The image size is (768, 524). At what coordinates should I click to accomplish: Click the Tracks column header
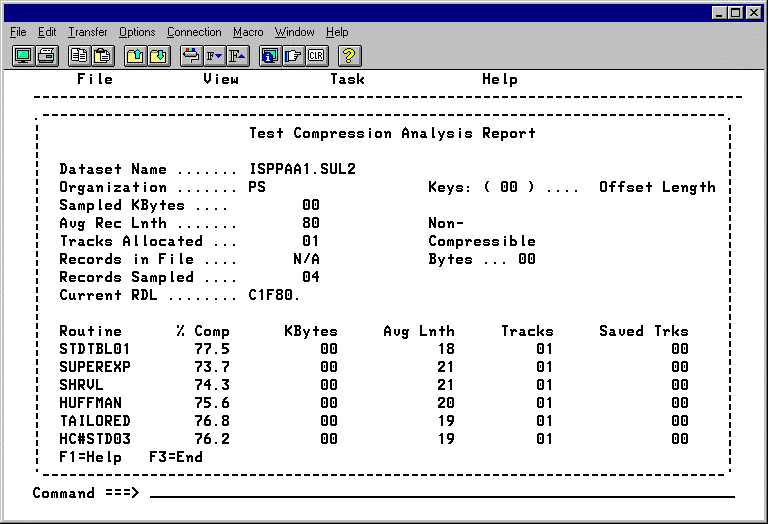coord(527,331)
